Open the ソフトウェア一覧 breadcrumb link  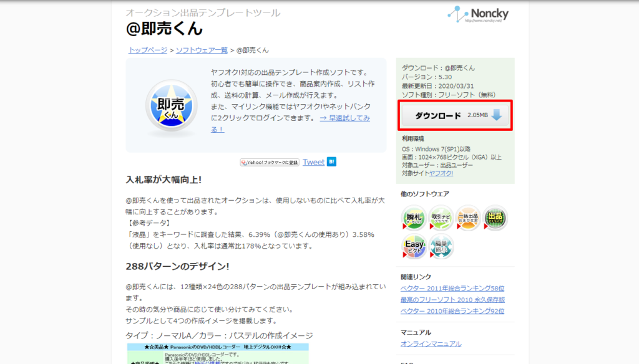tap(202, 50)
